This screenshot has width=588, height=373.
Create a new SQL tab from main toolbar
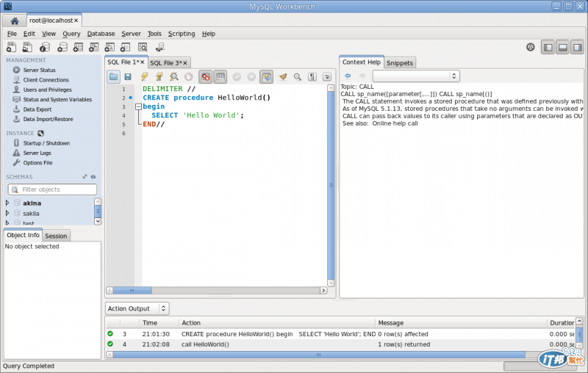pos(11,47)
